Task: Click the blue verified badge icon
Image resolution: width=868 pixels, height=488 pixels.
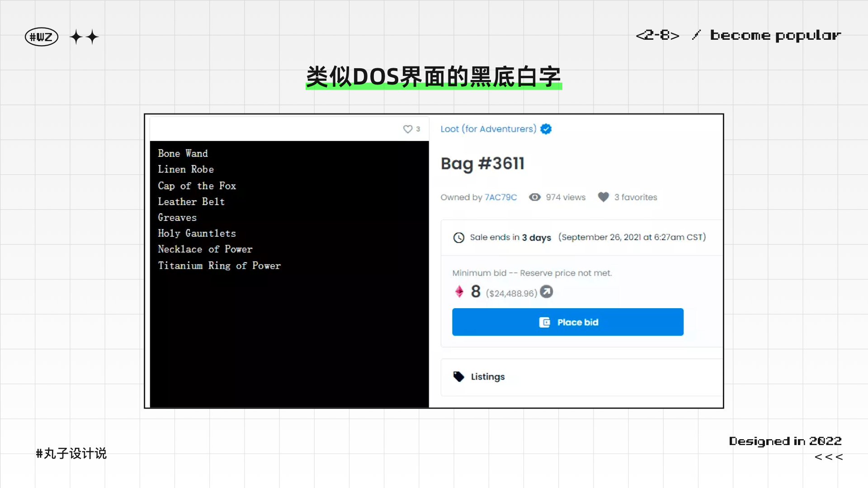Action: click(546, 129)
